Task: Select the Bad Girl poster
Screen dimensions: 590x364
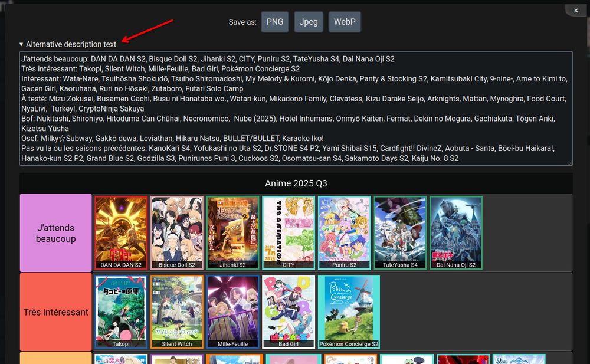Action: pyautogui.click(x=289, y=311)
